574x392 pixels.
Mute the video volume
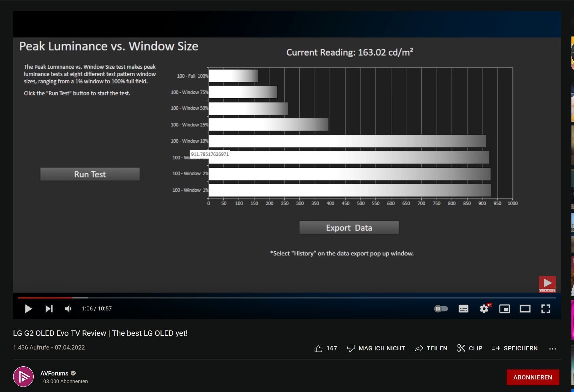point(68,309)
